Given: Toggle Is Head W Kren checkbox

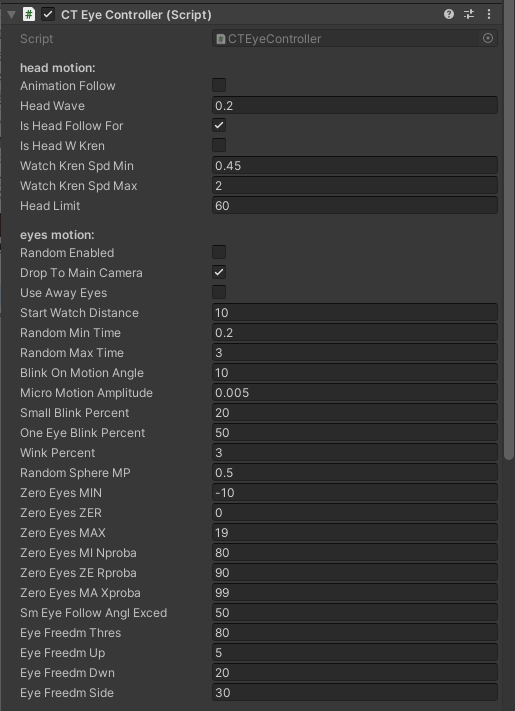Looking at the screenshot, I should pyautogui.click(x=219, y=145).
